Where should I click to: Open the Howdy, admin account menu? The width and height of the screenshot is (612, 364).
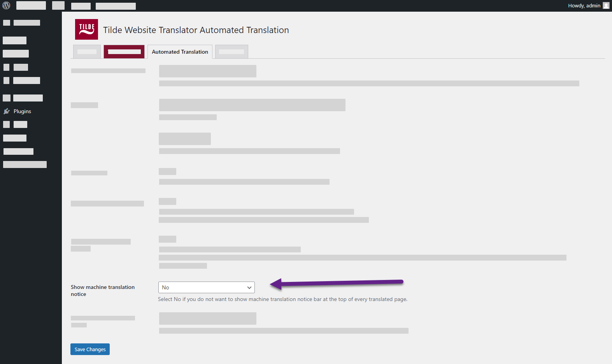[x=588, y=5]
